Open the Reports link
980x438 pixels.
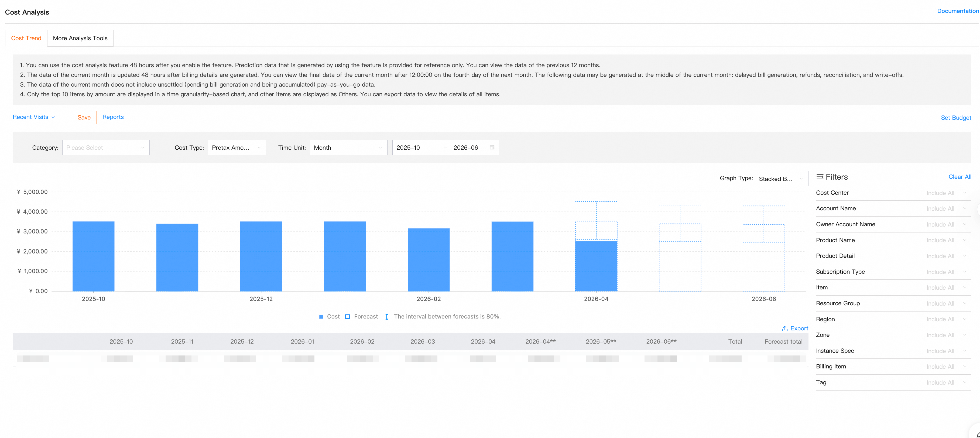[x=113, y=117]
